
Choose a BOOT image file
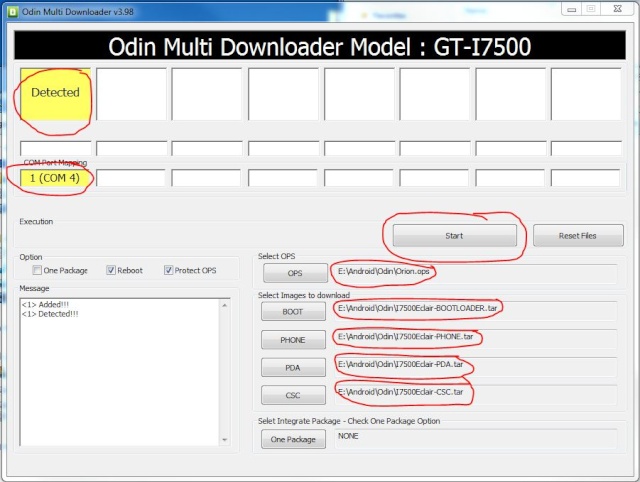(x=293, y=311)
